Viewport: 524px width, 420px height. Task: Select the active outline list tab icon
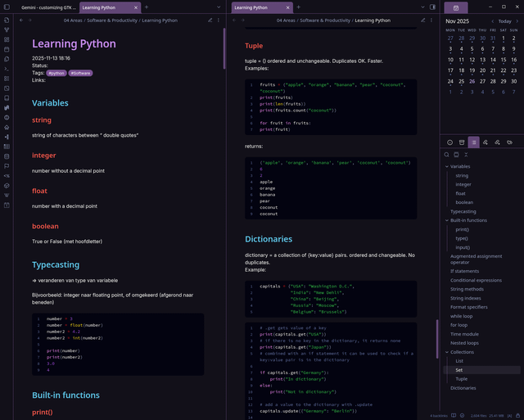coord(474,142)
